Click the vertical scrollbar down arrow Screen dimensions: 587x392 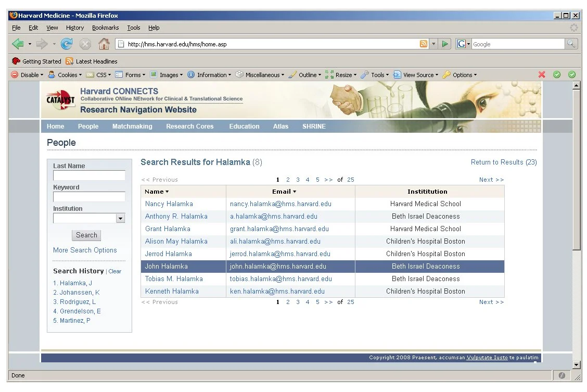pos(577,364)
